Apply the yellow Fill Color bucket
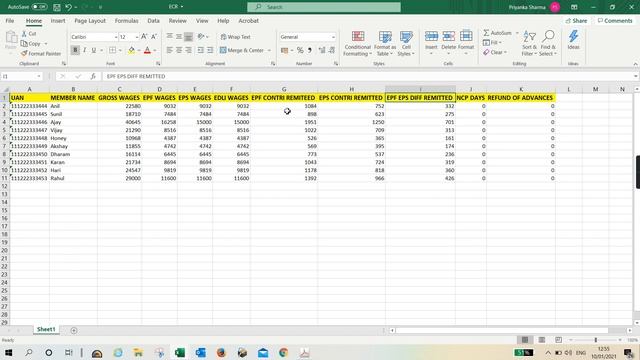Viewport: 640px width, 360px height. [x=131, y=50]
